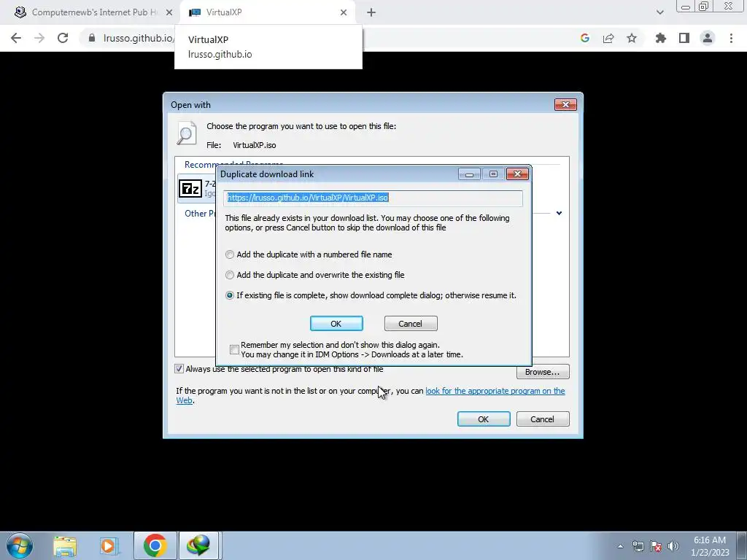Expand the Other Programs section arrow
747x560 pixels.
click(x=559, y=213)
